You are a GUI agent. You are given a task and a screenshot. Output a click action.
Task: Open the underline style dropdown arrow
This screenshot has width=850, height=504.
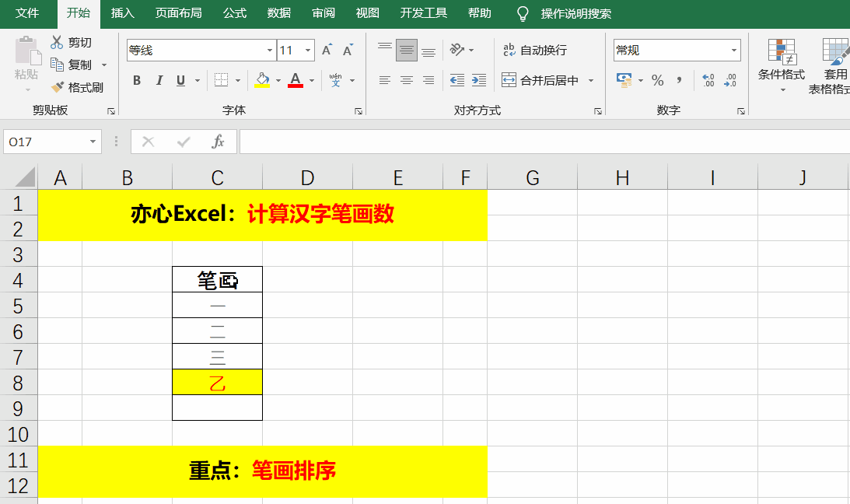pyautogui.click(x=198, y=80)
